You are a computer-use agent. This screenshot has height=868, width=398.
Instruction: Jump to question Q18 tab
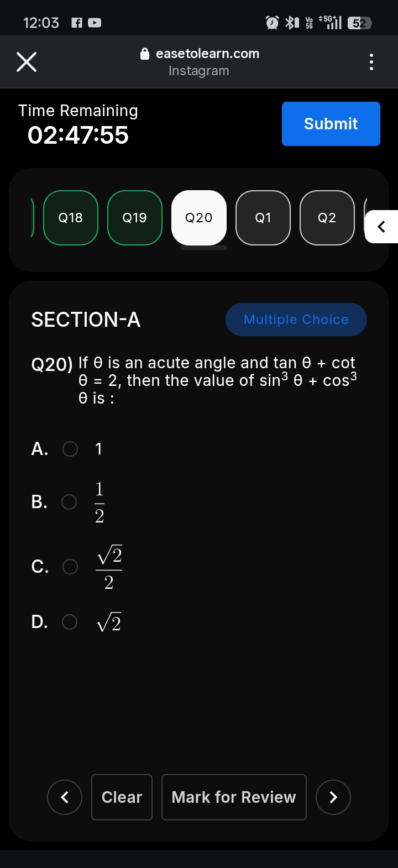coord(71,218)
